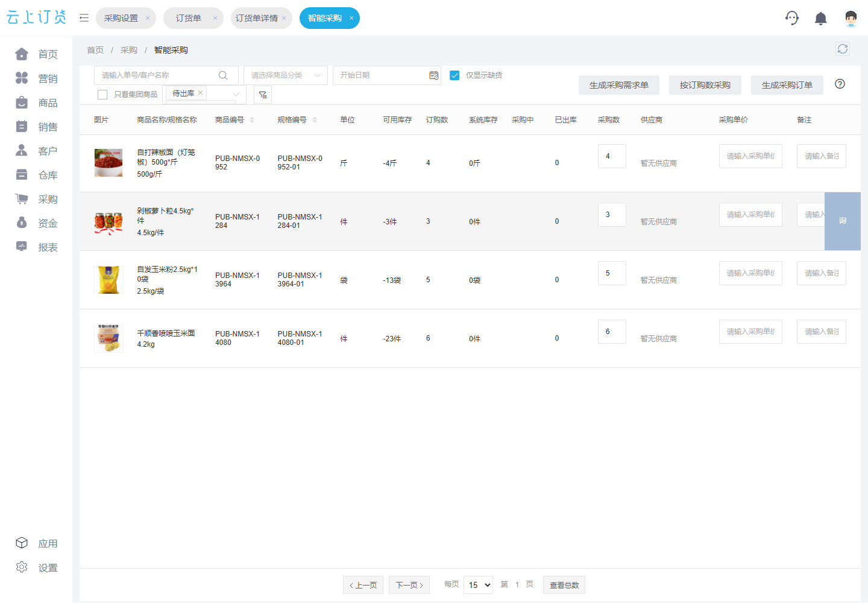Open the user avatar menu
The image size is (868, 603).
coord(851,19)
